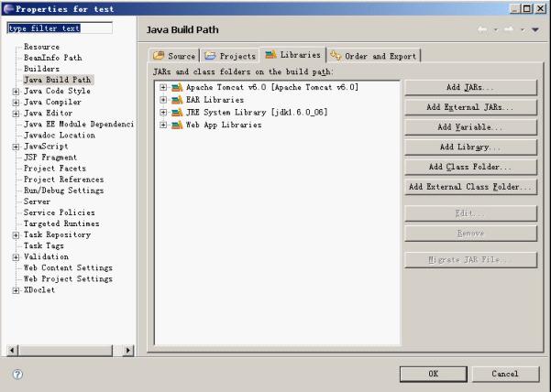Select Run/Debug Settings in the sidebar
Viewport: 551px width, 392px height.
(63, 191)
